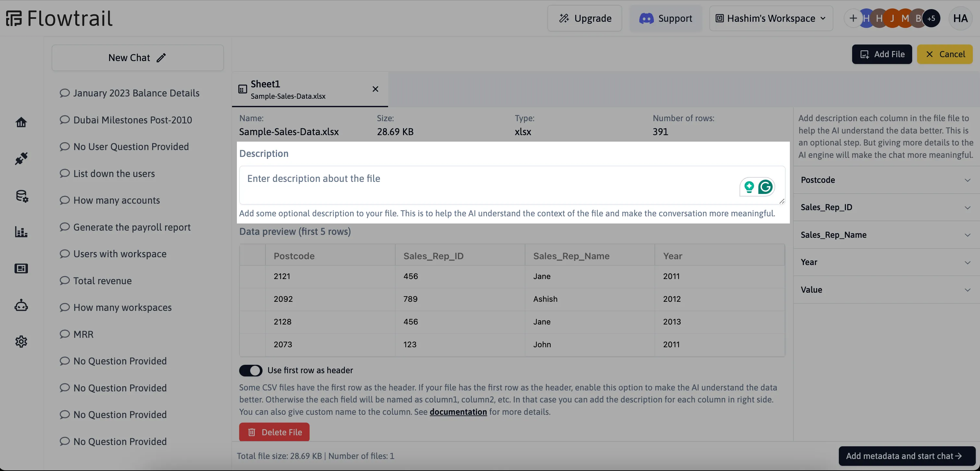Open No User Question Provided chat
This screenshot has height=471, width=980.
tap(124, 146)
